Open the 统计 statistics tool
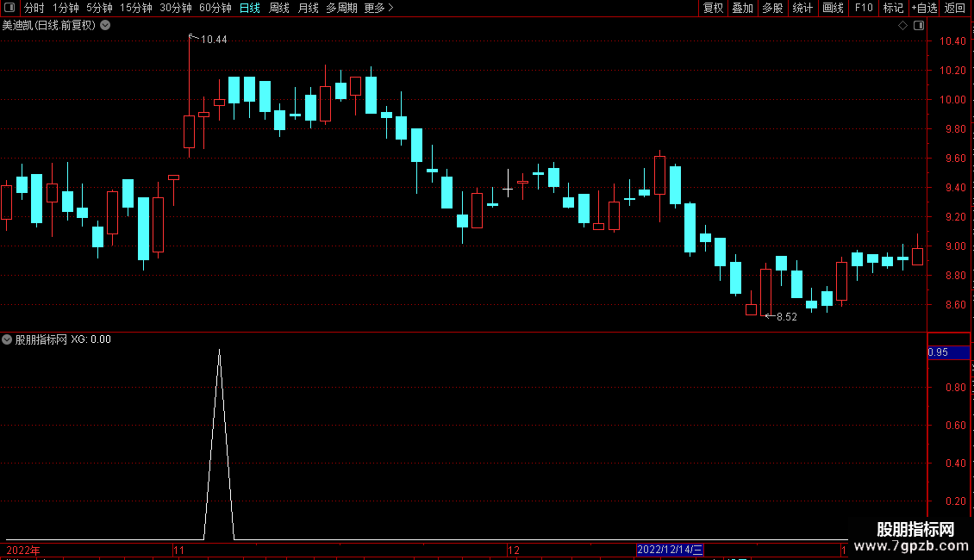This screenshot has height=560, width=974. [802, 8]
